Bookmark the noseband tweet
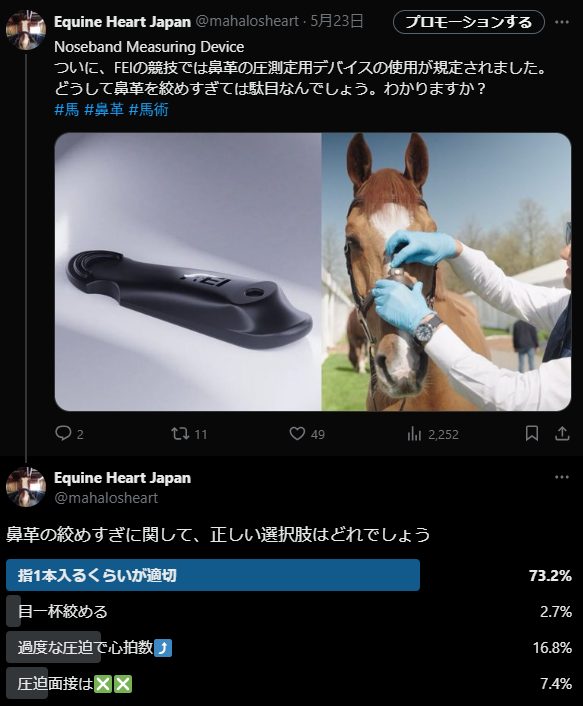 (532, 434)
